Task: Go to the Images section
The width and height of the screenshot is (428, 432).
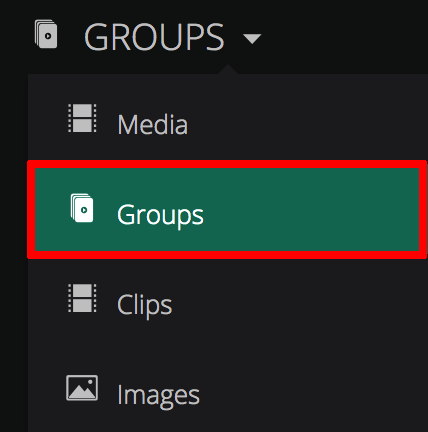Action: 228,394
